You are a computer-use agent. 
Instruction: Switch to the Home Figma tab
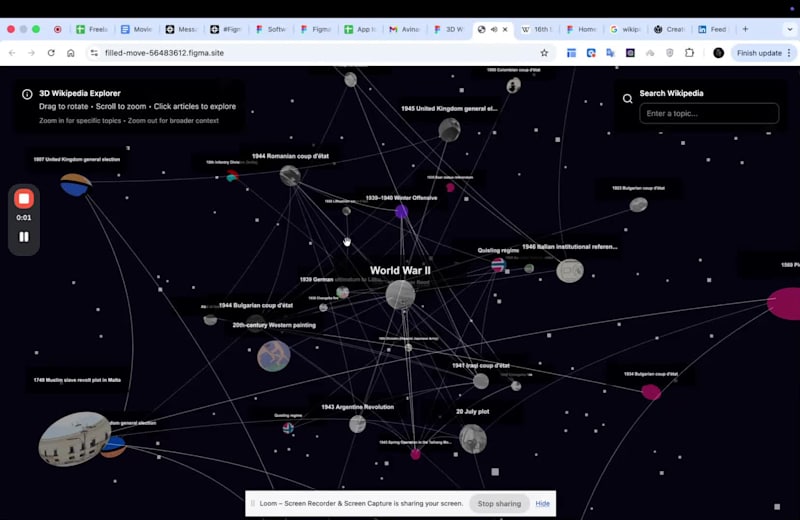[581, 30]
